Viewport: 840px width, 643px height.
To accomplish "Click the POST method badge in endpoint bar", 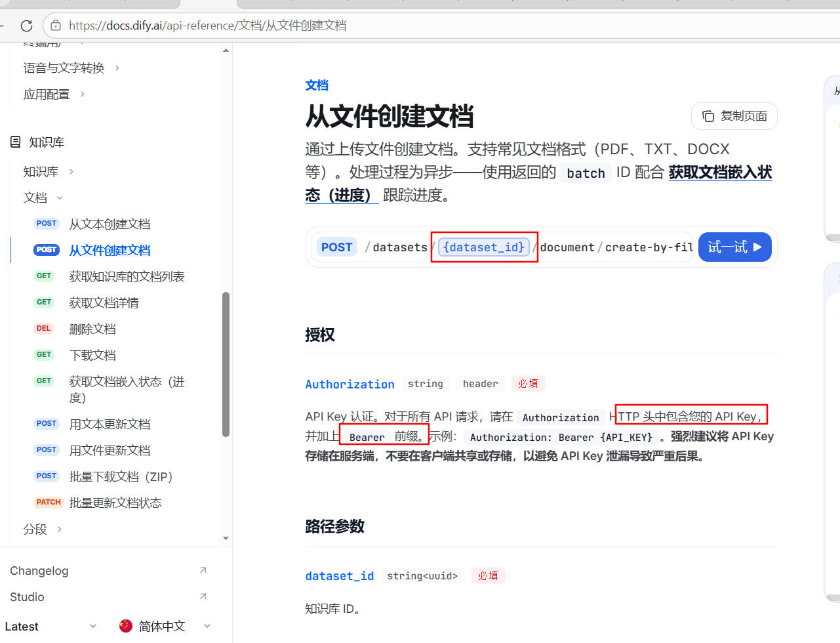I will [x=337, y=247].
